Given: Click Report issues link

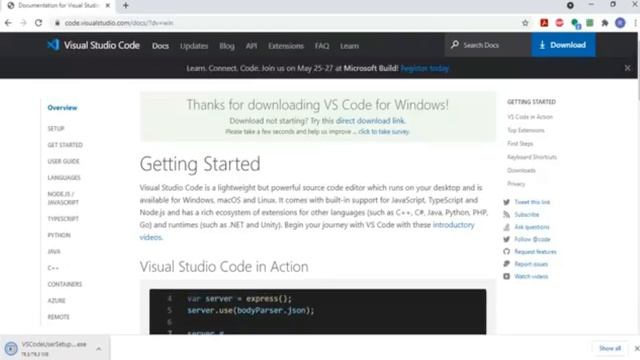Looking at the screenshot, I should point(531,264).
